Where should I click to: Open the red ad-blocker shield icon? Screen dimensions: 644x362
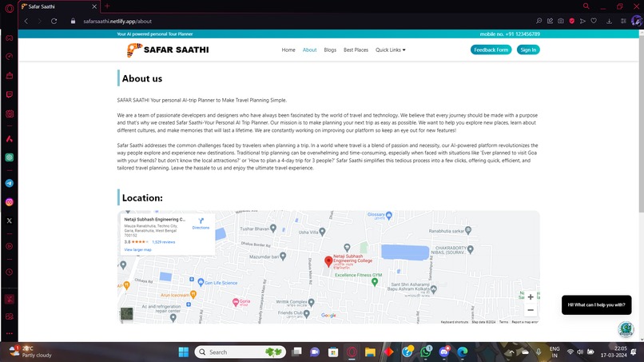[572, 21]
